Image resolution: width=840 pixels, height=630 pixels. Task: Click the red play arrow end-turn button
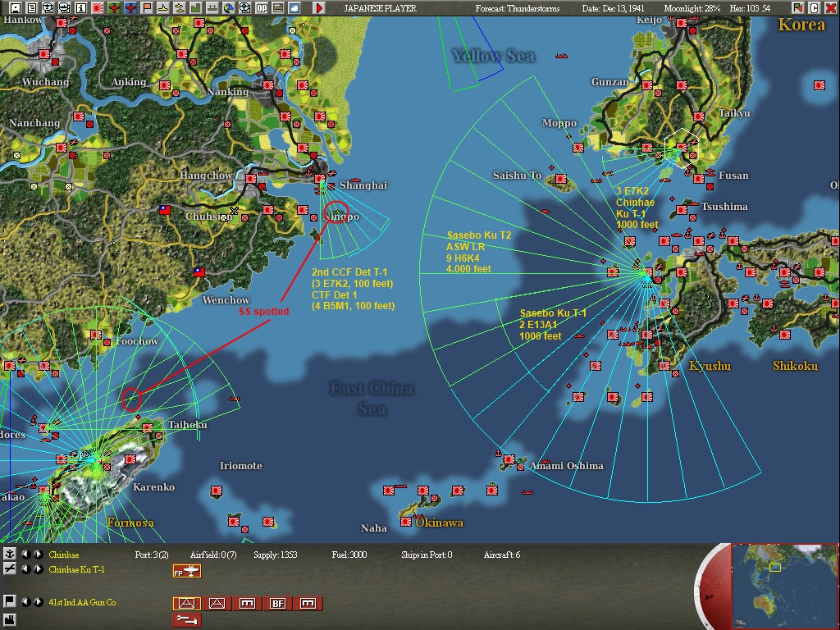(319, 7)
